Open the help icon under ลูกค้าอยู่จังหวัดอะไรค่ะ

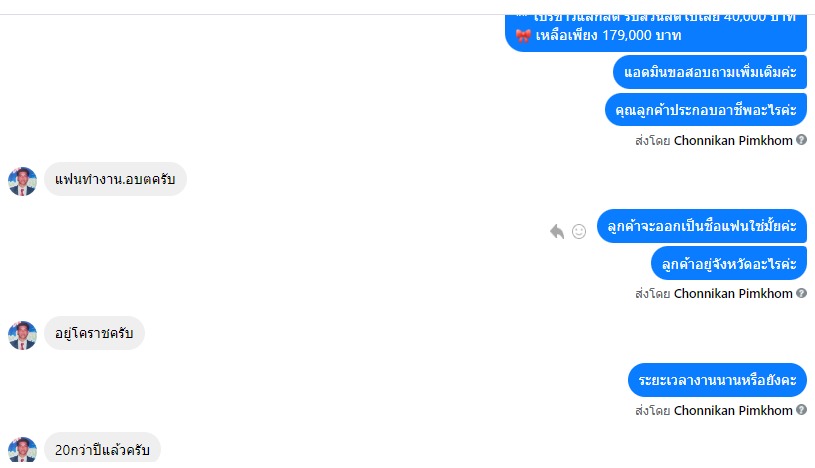click(801, 293)
